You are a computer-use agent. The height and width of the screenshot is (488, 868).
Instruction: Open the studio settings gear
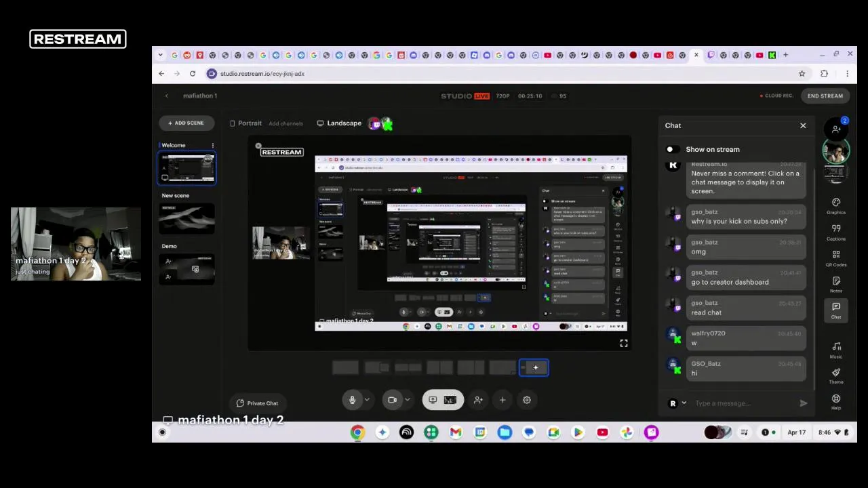[x=526, y=400]
